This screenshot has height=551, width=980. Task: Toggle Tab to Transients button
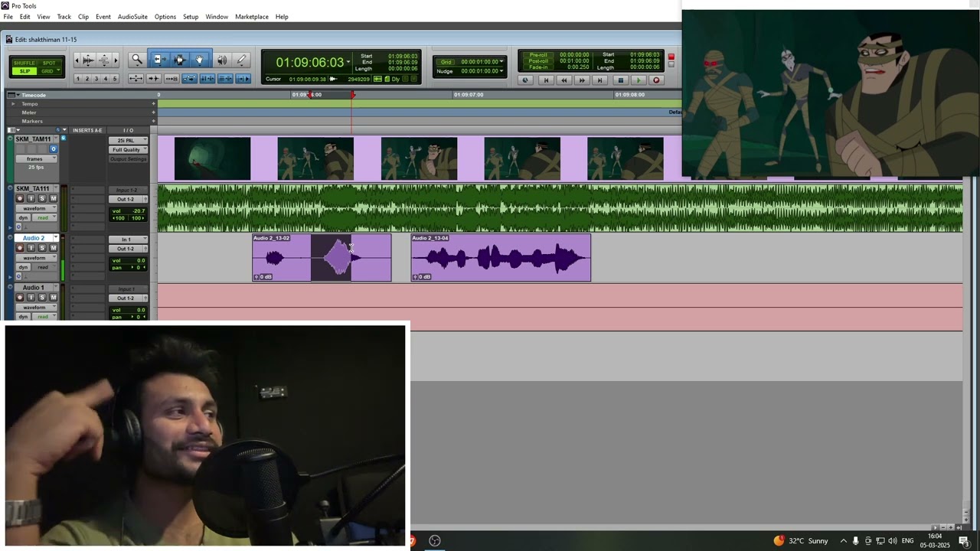tap(153, 79)
